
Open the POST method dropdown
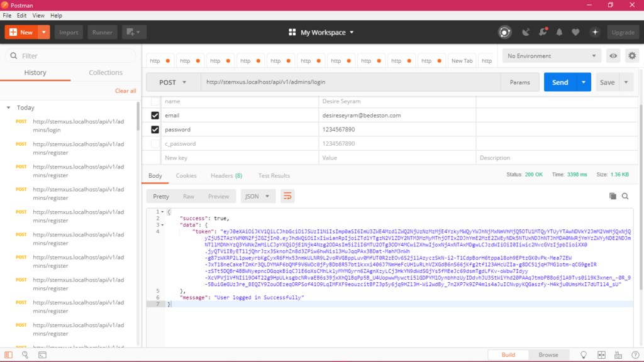coord(172,82)
